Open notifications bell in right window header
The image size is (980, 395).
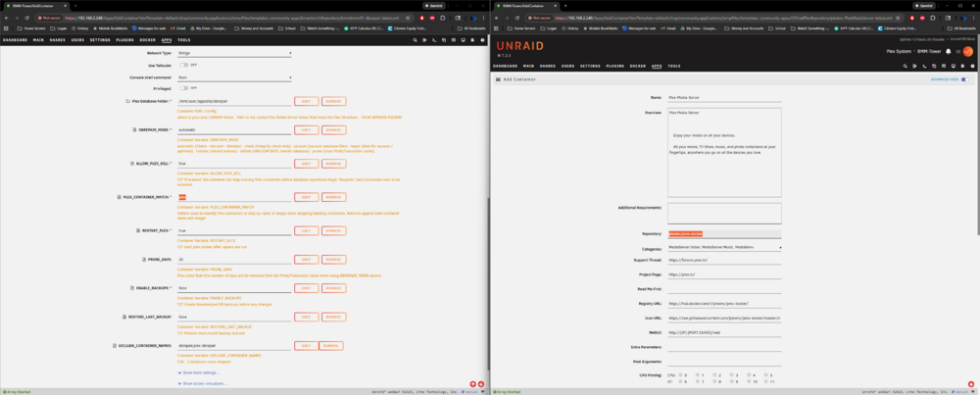948,51
